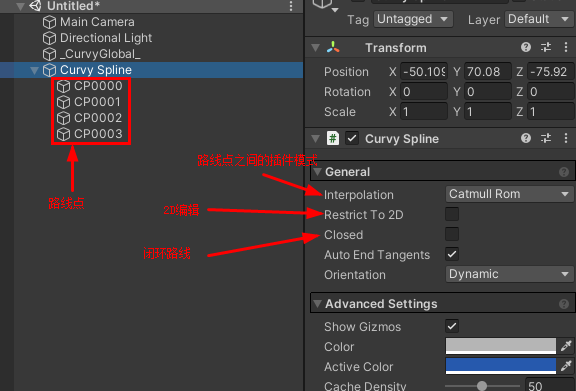Click the cube icon beside CP0003
576x391 pixels.
pos(63,134)
